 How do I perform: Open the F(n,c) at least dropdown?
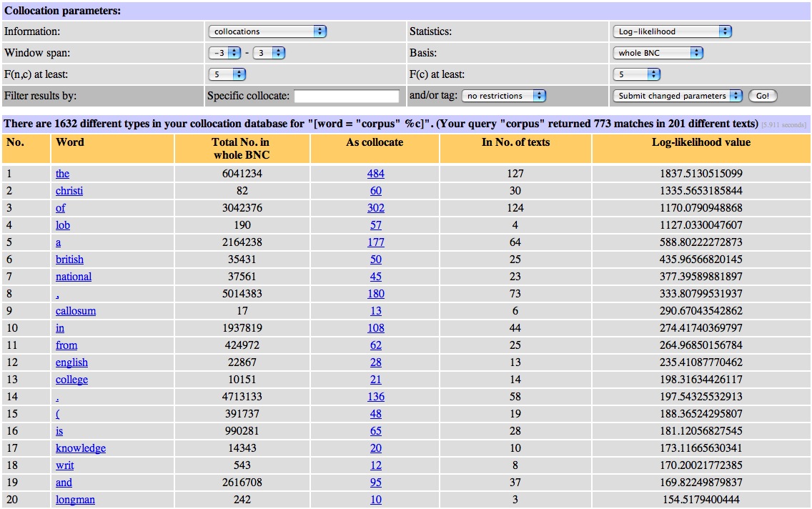227,74
